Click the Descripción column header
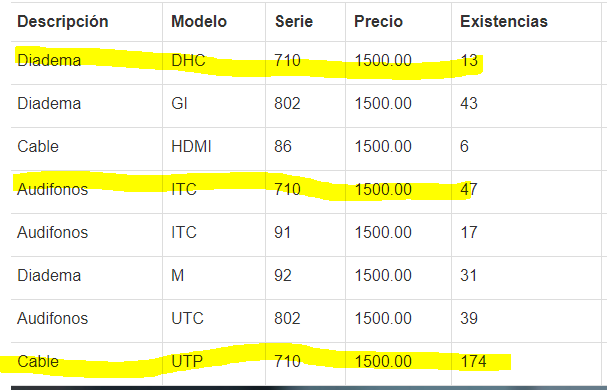Screen dimensions: 607x390 [63, 21]
